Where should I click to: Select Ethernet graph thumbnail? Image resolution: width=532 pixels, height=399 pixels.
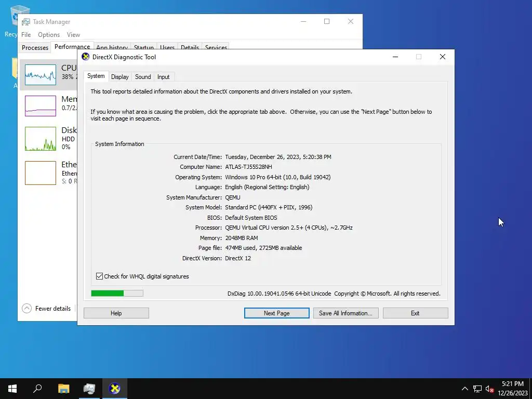[41, 173]
